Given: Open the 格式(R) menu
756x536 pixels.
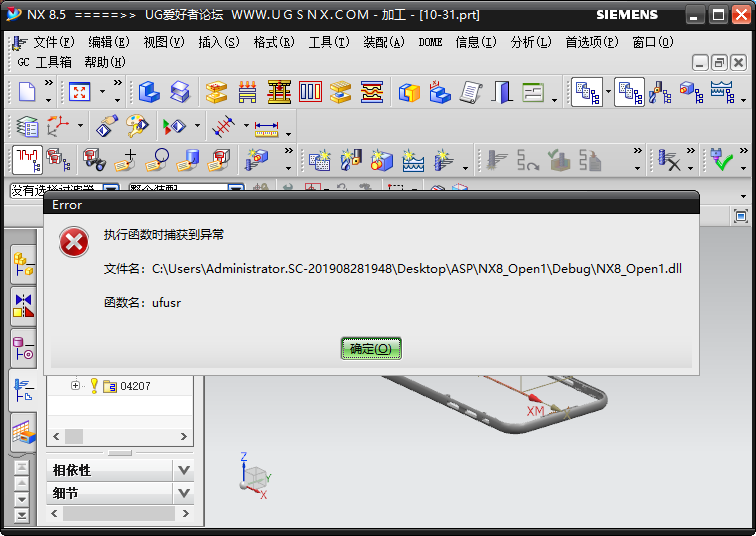Looking at the screenshot, I should [x=274, y=42].
